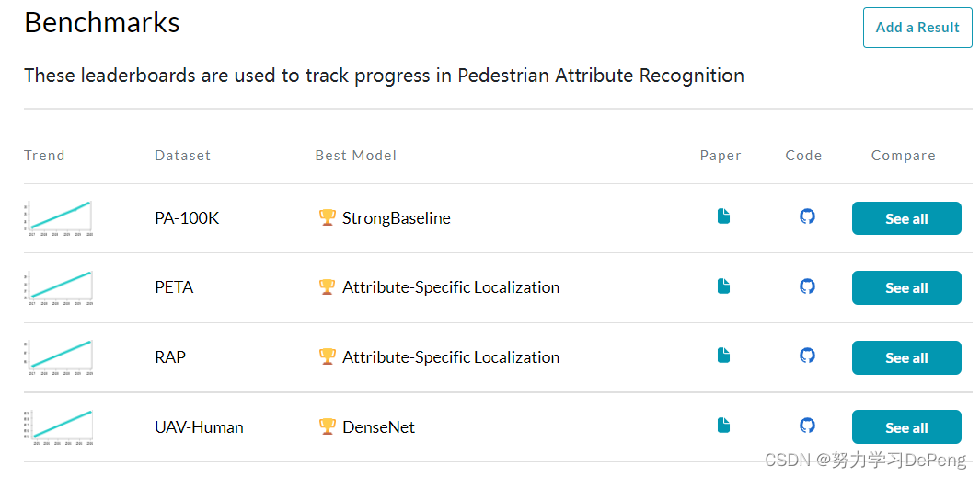
Task: Click the Add a Result button
Action: (x=917, y=28)
